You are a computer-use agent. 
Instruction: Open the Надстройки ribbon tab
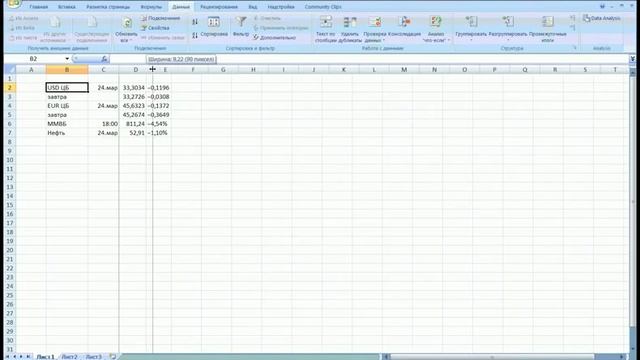[x=281, y=7]
